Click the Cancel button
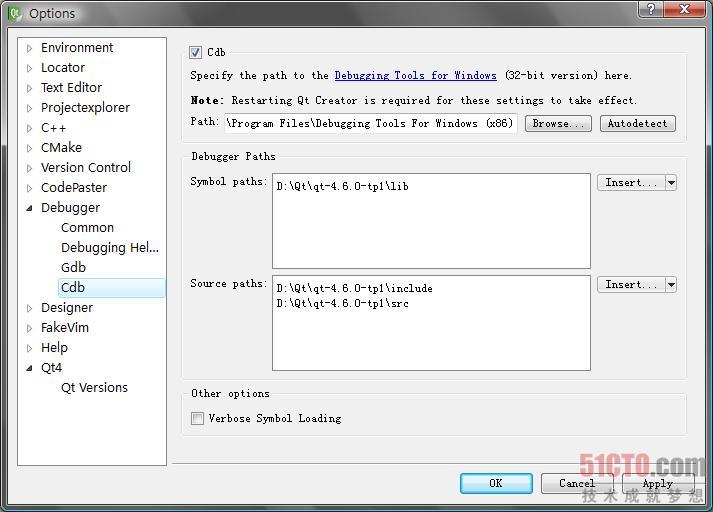The height and width of the screenshot is (512, 713). click(x=577, y=483)
